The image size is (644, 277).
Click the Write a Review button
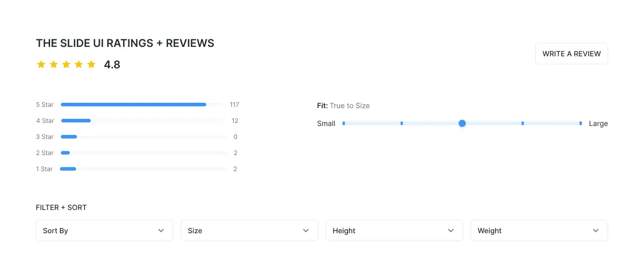(x=572, y=54)
